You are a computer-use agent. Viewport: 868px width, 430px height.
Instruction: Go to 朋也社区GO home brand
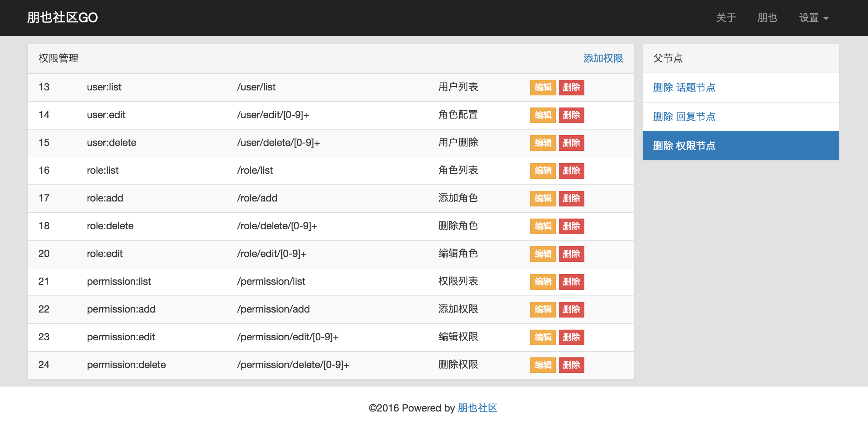pyautogui.click(x=62, y=17)
